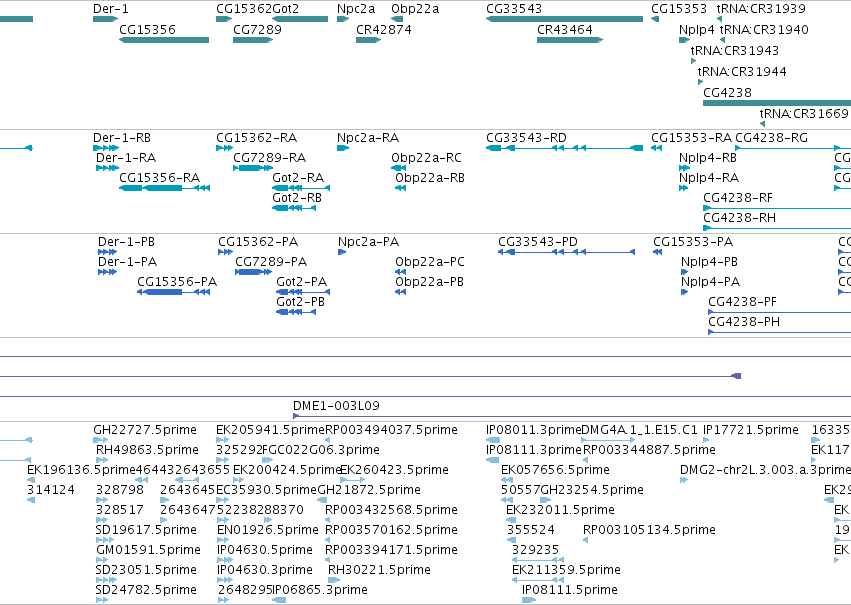Select the Nplp4-PA protein feature

(684, 292)
